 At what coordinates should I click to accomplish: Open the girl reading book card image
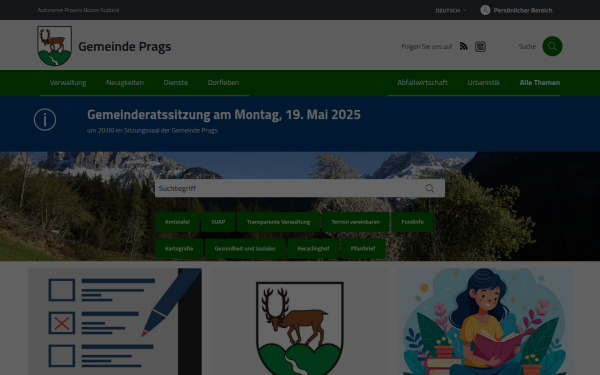pyautogui.click(x=485, y=321)
